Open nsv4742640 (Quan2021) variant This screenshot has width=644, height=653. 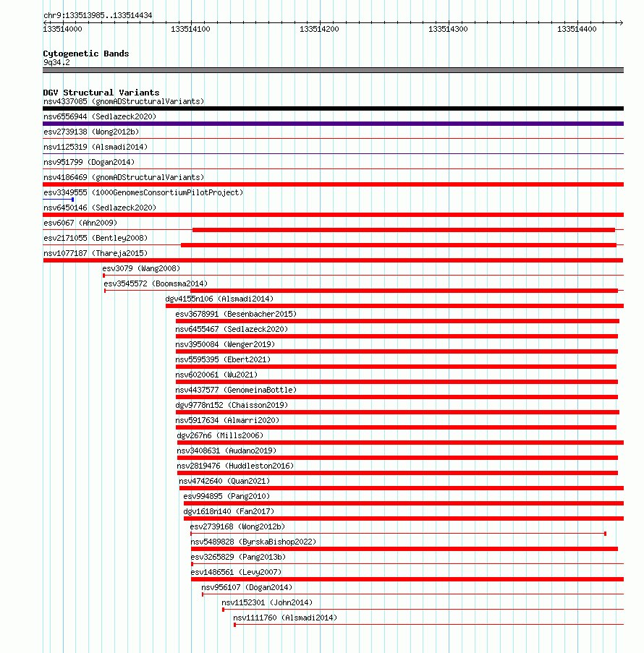click(224, 482)
